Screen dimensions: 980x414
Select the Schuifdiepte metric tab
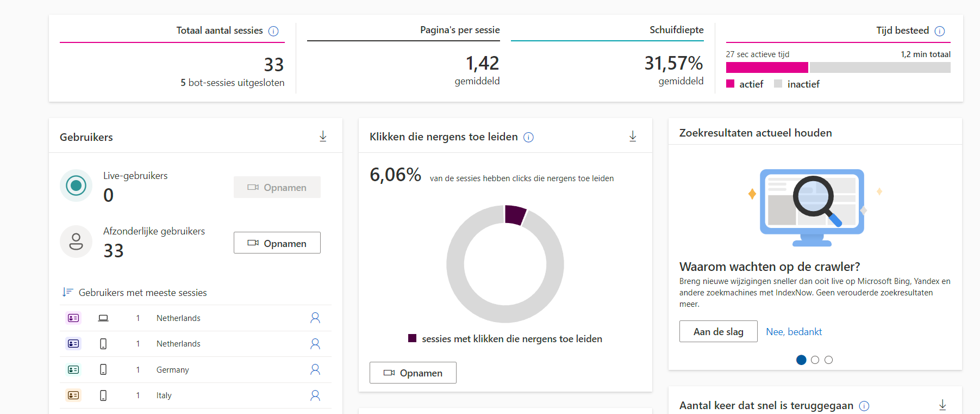coord(676,30)
